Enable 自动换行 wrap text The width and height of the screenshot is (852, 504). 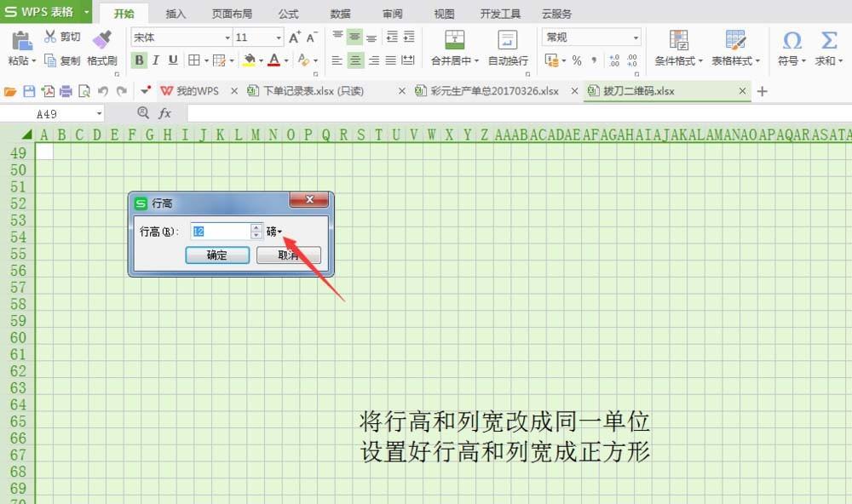click(x=507, y=41)
